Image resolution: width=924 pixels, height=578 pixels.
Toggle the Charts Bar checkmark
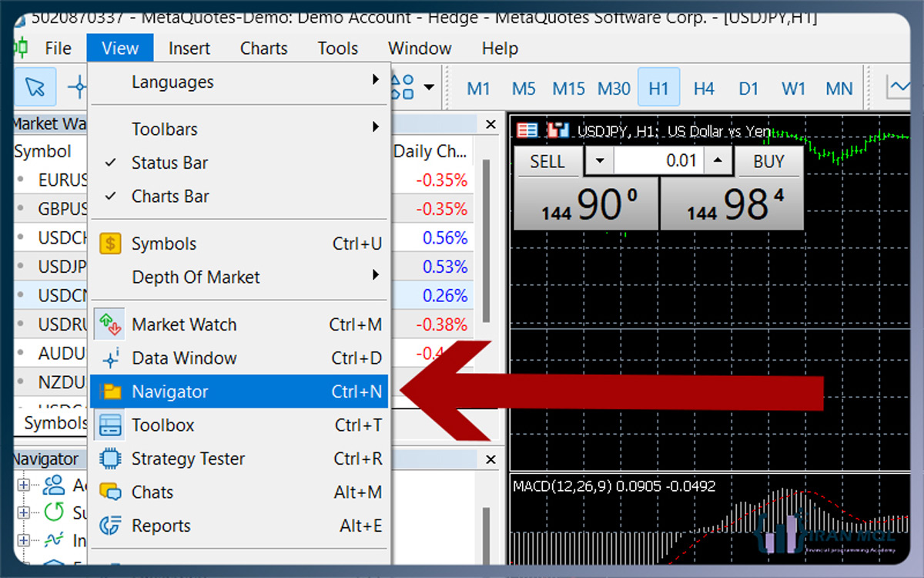tap(111, 197)
